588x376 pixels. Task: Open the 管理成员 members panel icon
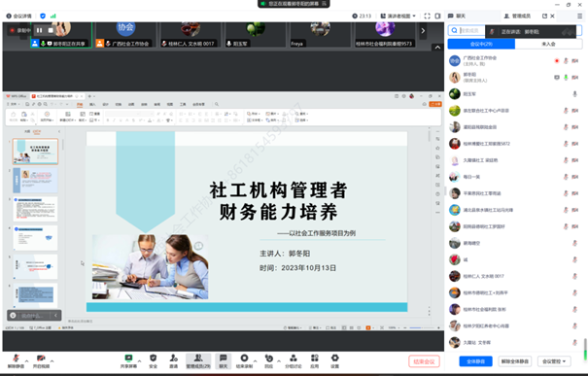(198, 361)
